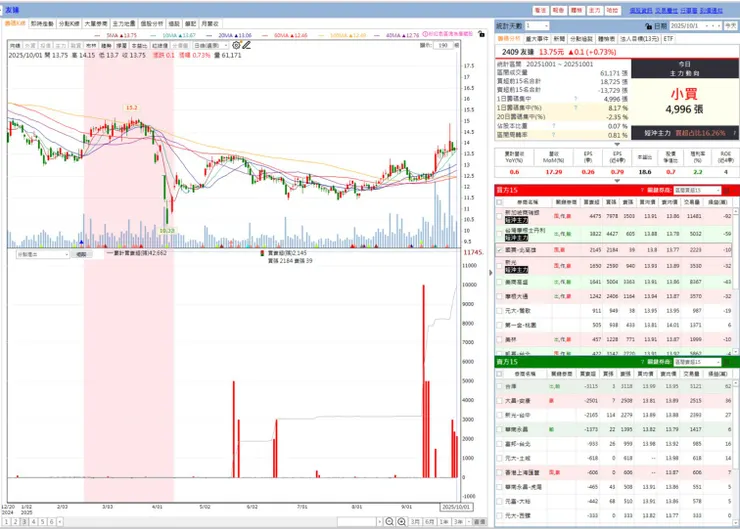Click the icon at right of 賣方15 header
This screenshot has width=740, height=529.
[x=727, y=362]
